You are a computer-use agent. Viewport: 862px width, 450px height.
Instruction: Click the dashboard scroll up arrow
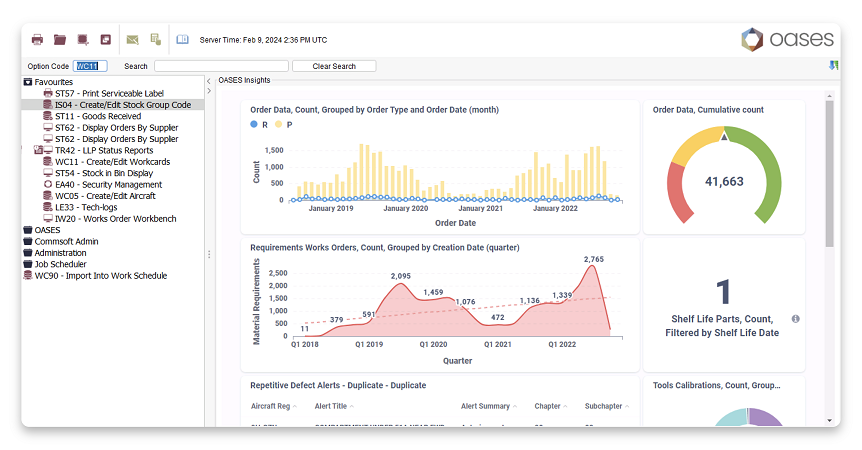point(830,96)
